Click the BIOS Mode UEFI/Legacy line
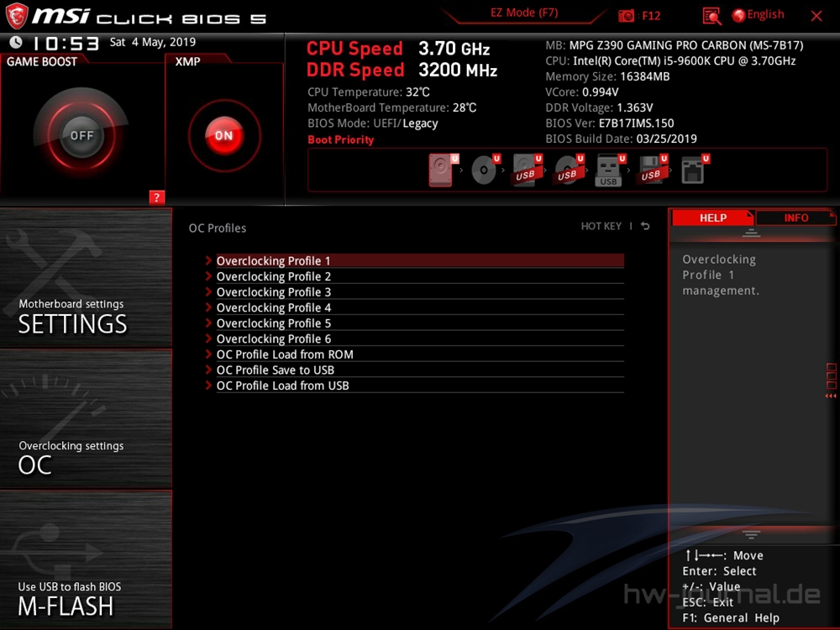The width and height of the screenshot is (840, 630). coord(372,123)
